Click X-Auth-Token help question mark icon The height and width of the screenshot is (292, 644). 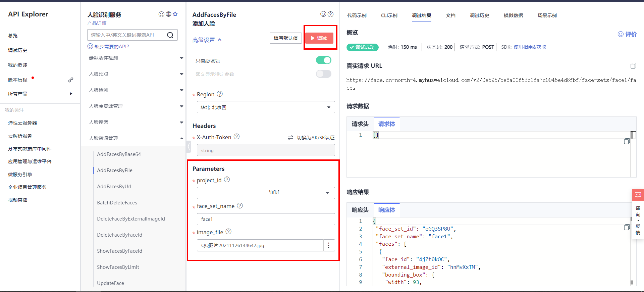coord(236,137)
